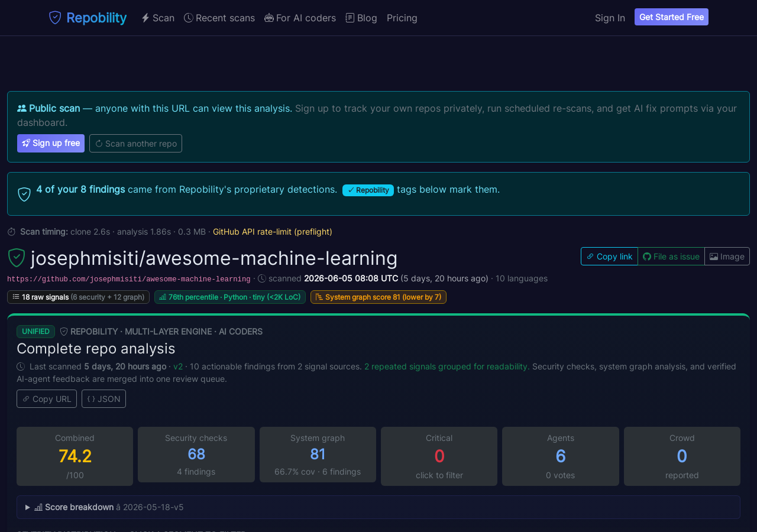Click the green shield beside repository title
Screen dimensions: 757x532
[x=17, y=258]
